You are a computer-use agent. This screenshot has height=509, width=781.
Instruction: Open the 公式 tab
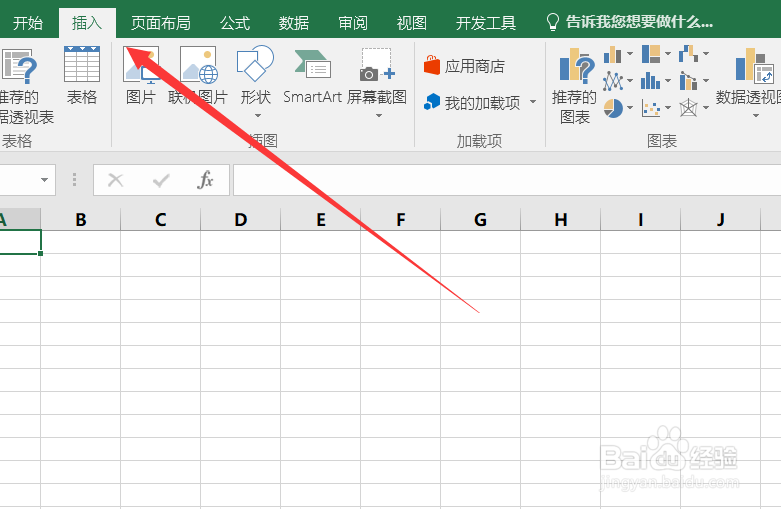click(235, 23)
